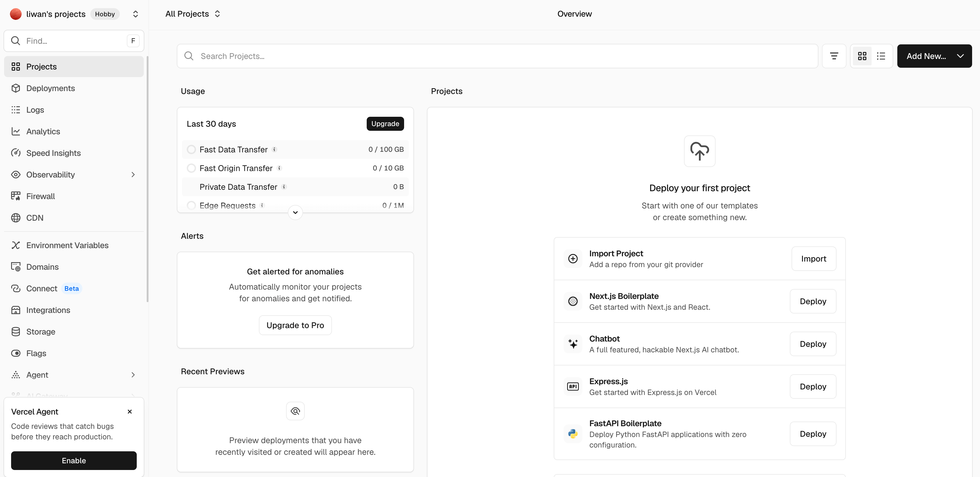Click the Beta badge next to Connect

[x=72, y=288]
